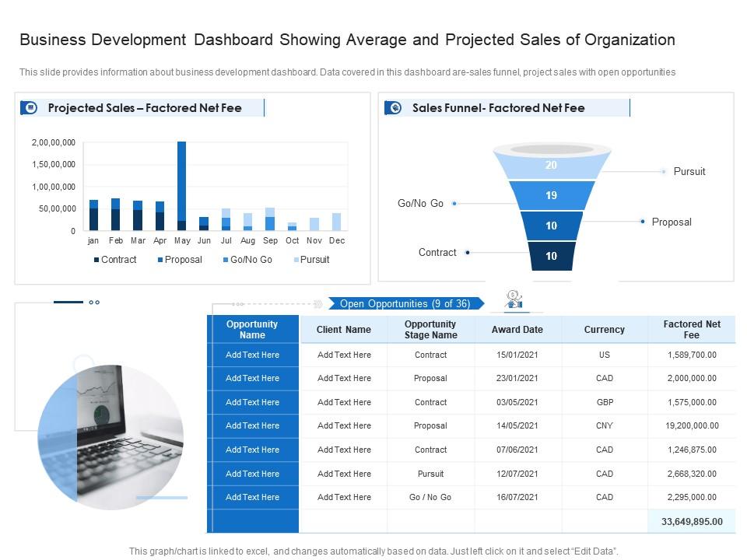This screenshot has height=560, width=747.
Task: Click the Currency column header
Action: click(x=605, y=329)
